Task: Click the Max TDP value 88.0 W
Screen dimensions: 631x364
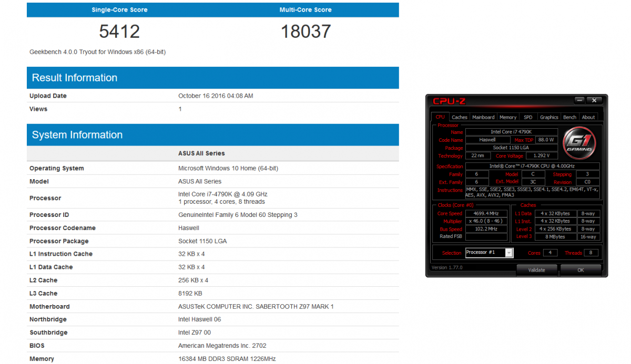Action: (x=546, y=140)
